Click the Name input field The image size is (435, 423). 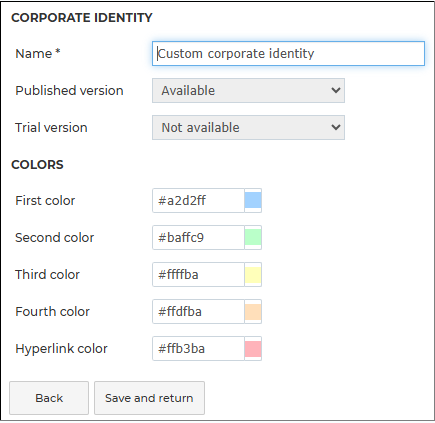tap(288, 53)
